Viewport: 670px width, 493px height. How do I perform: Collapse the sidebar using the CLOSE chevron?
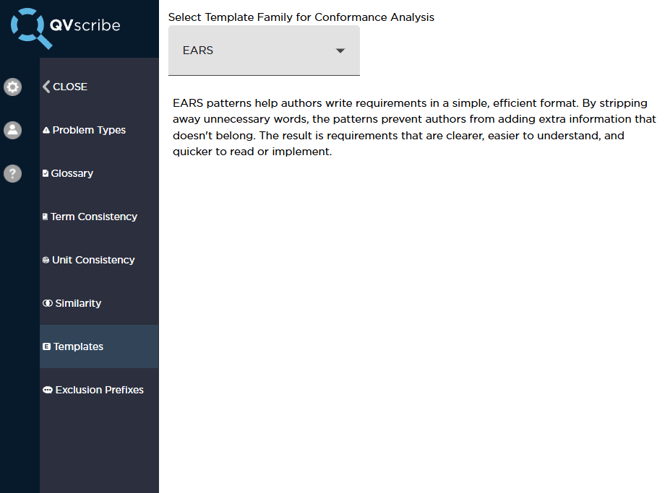[x=47, y=87]
